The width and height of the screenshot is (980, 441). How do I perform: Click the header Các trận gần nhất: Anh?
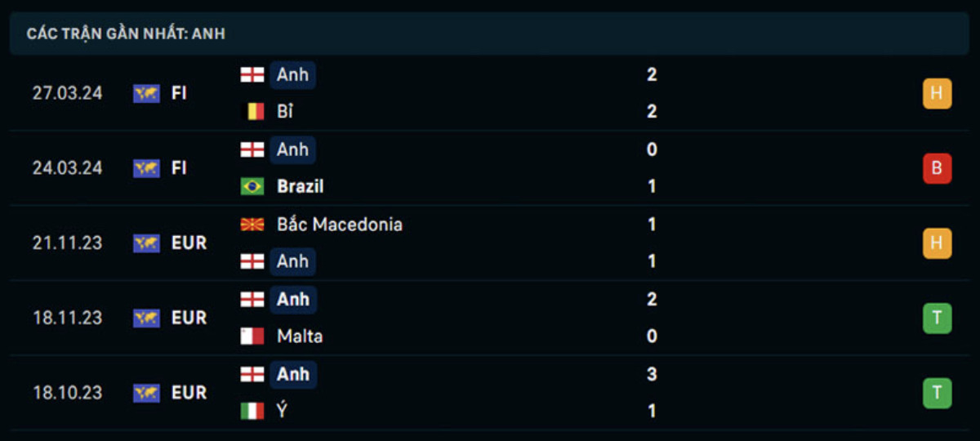126,33
